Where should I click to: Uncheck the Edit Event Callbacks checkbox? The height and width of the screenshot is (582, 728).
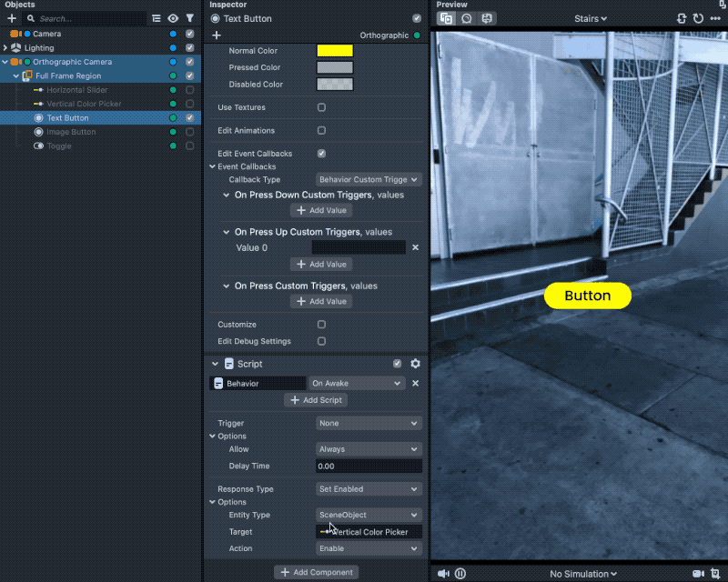321,154
